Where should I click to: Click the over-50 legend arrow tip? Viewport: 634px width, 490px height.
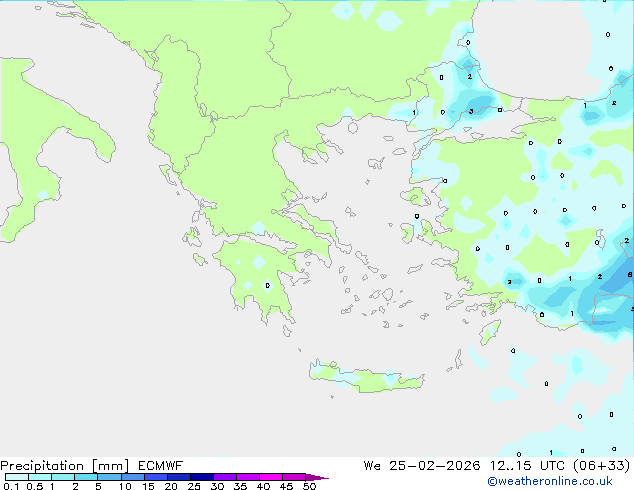point(317,477)
